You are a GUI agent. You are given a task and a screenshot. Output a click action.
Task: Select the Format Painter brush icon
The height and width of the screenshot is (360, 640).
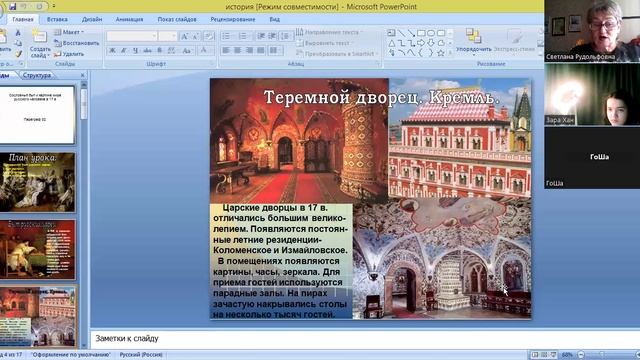[x=18, y=54]
